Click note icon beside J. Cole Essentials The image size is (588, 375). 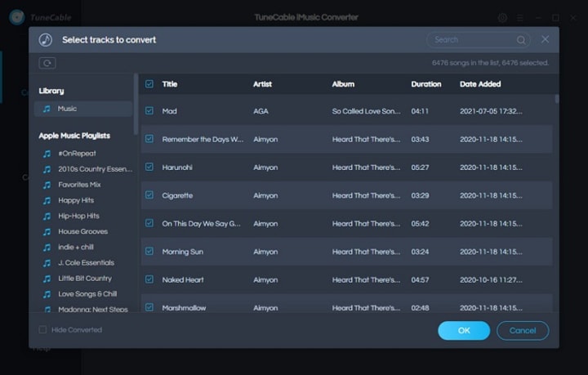coord(47,263)
